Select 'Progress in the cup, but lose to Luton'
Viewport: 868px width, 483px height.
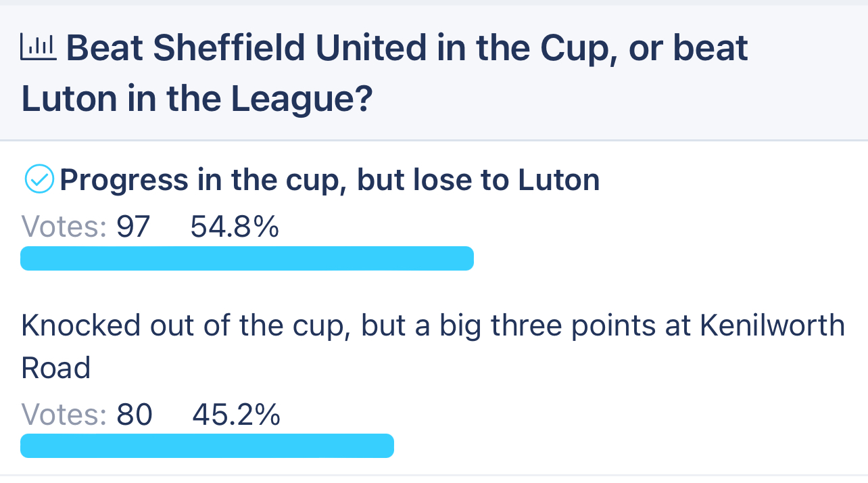pyautogui.click(x=330, y=180)
